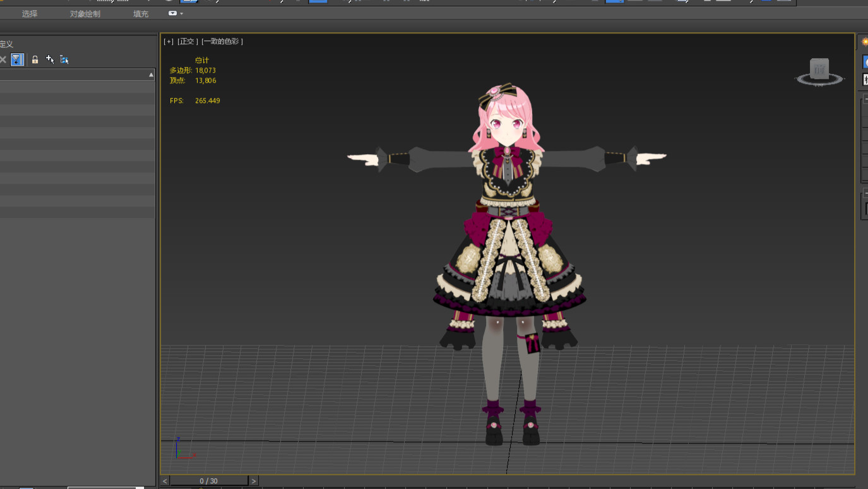Open the 对象绘制 ribbon tab
This screenshot has height=489, width=868.
[85, 14]
